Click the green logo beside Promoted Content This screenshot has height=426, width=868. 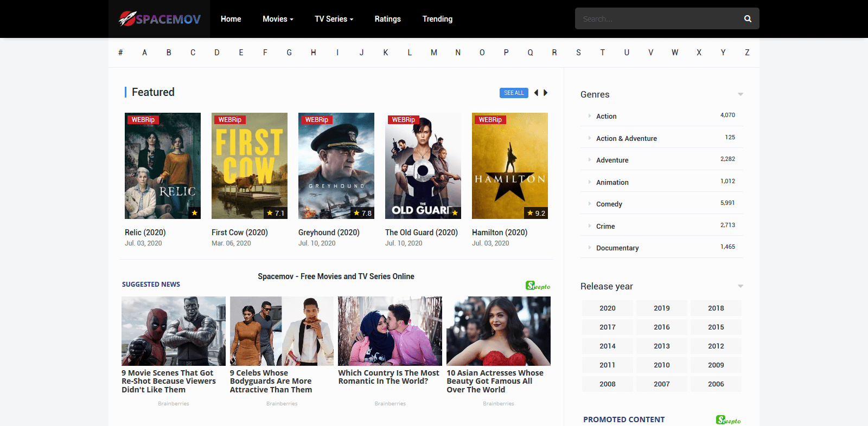pyautogui.click(x=728, y=420)
